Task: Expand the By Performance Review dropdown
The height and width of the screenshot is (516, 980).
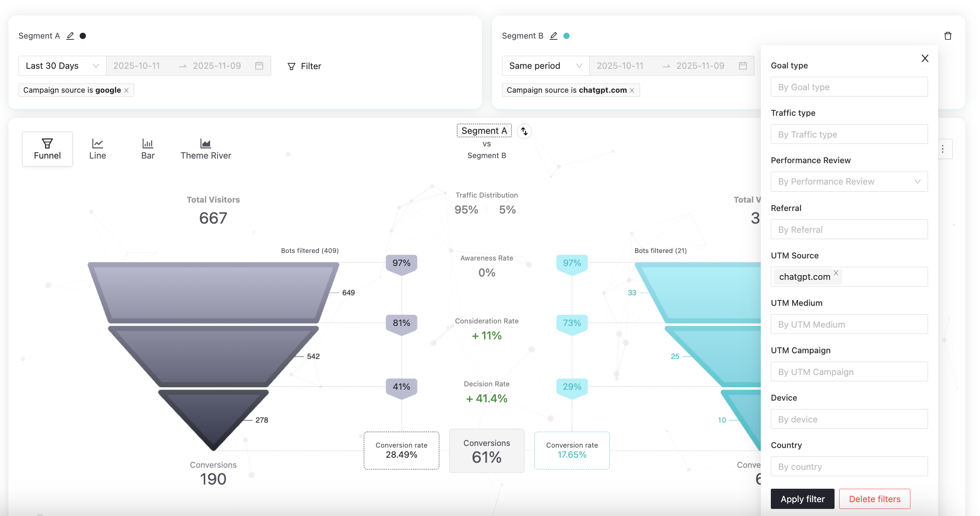Action: click(x=849, y=182)
